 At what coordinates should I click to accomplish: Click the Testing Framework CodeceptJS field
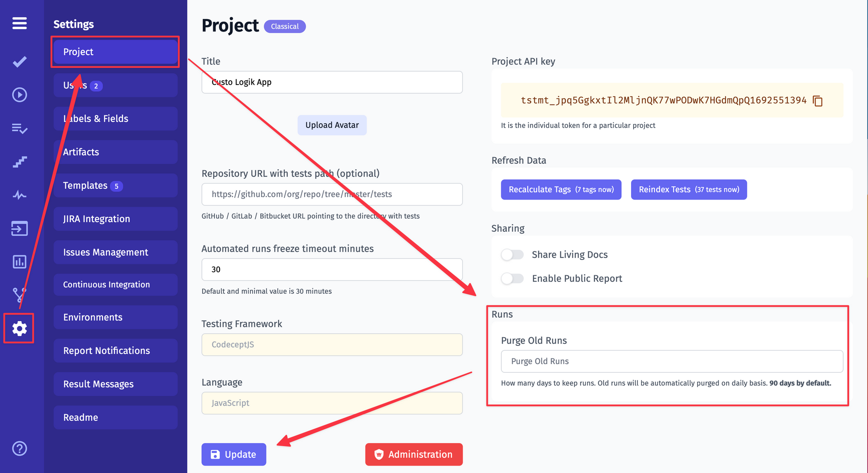332,345
